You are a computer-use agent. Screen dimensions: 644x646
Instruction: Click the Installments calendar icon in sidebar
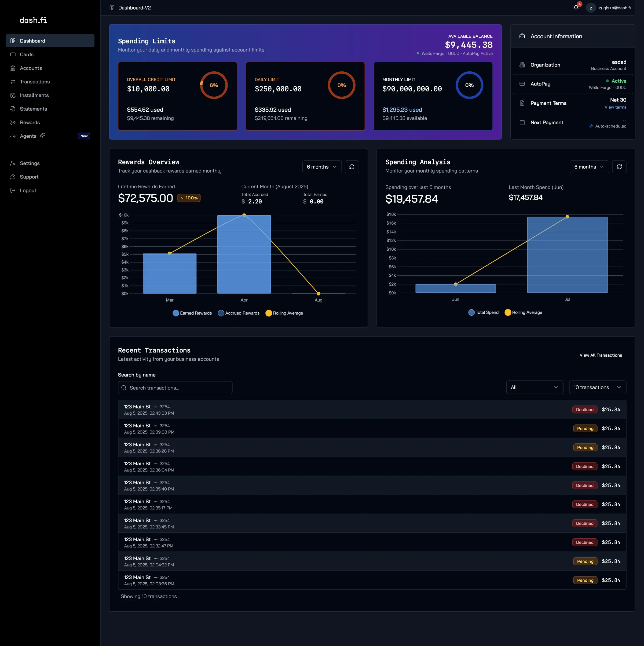(13, 95)
